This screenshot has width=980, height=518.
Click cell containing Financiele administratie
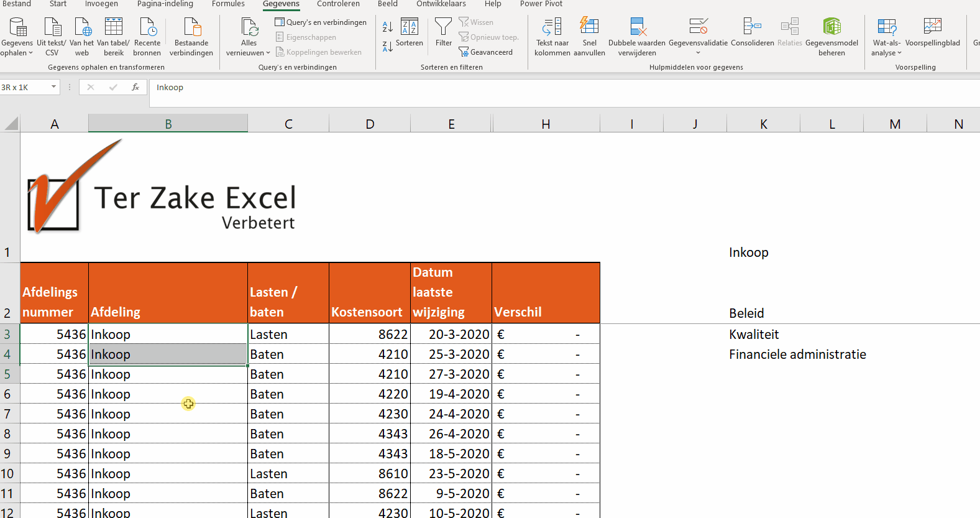(797, 354)
